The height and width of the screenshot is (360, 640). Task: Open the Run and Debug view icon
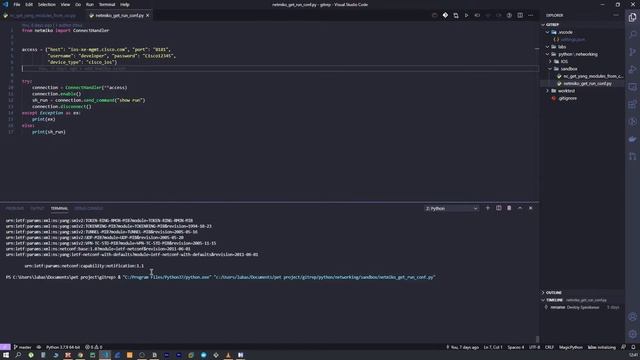tap(632, 69)
